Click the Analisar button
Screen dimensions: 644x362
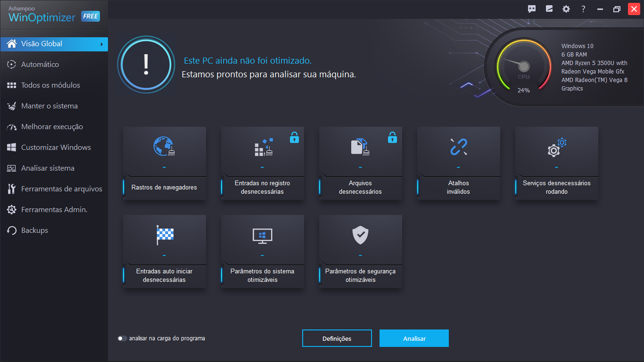click(414, 338)
